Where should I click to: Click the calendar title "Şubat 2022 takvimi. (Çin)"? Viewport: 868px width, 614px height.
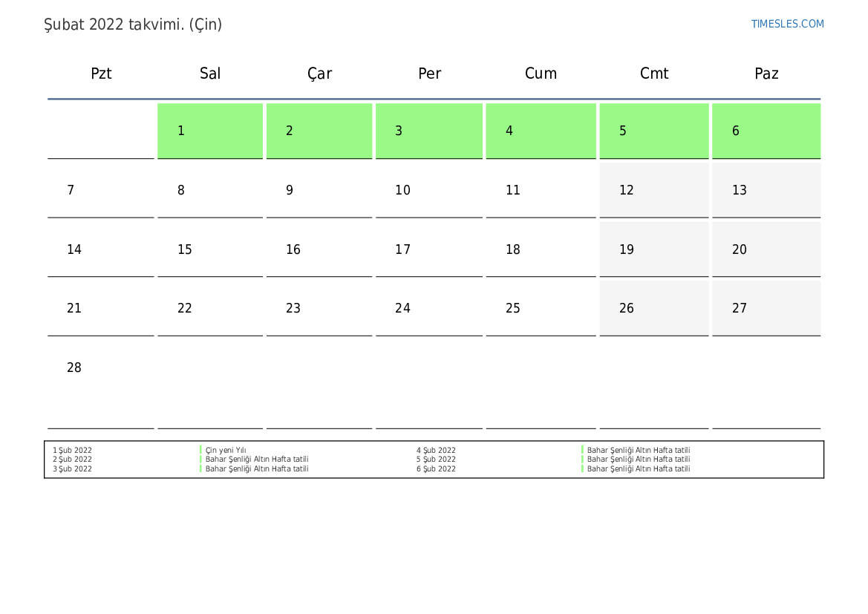point(133,25)
